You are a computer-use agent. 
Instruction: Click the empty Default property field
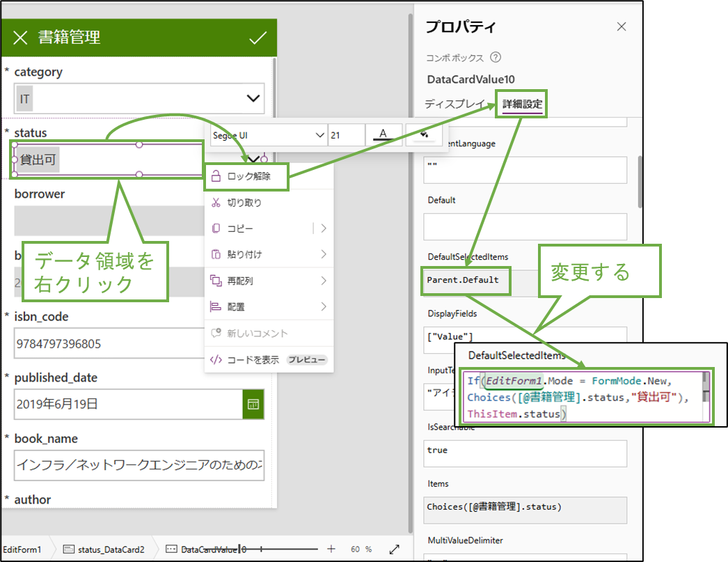pos(525,226)
